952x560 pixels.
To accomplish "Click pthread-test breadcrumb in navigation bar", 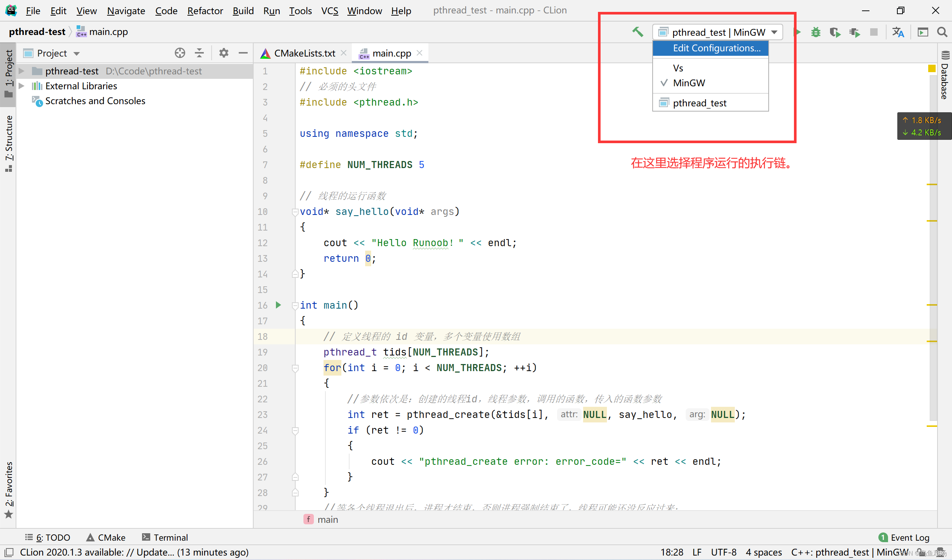I will coord(37,32).
